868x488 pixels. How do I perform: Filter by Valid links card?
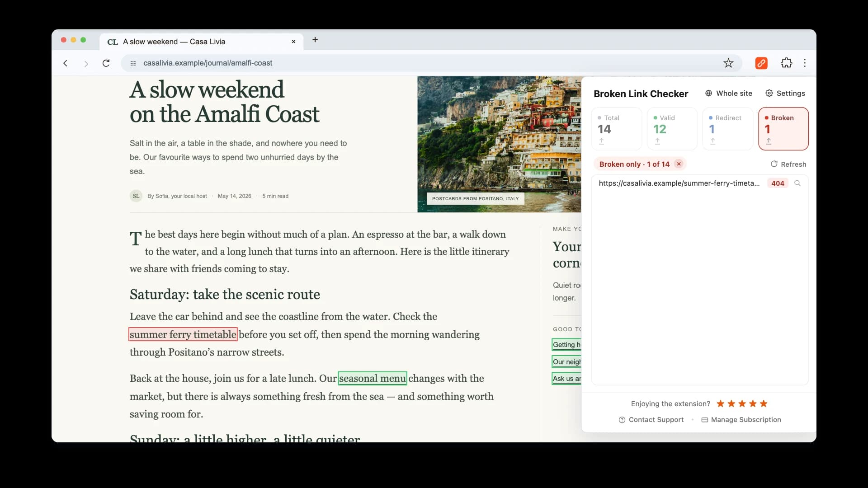[672, 129]
